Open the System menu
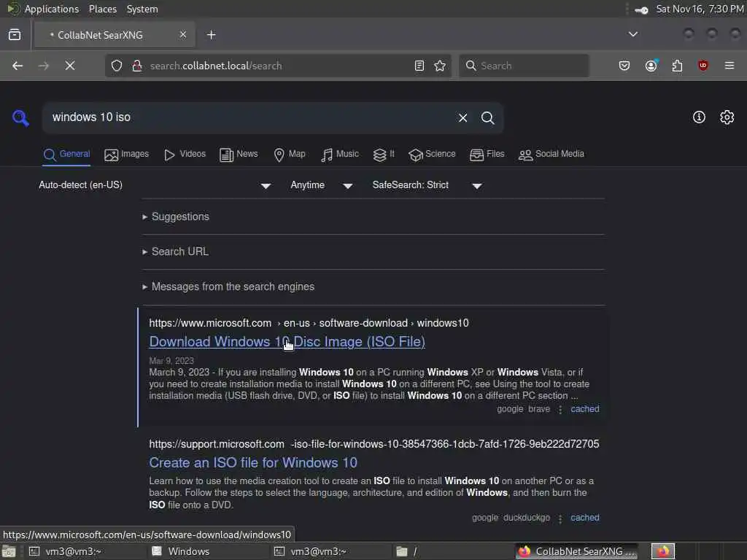 [x=142, y=9]
